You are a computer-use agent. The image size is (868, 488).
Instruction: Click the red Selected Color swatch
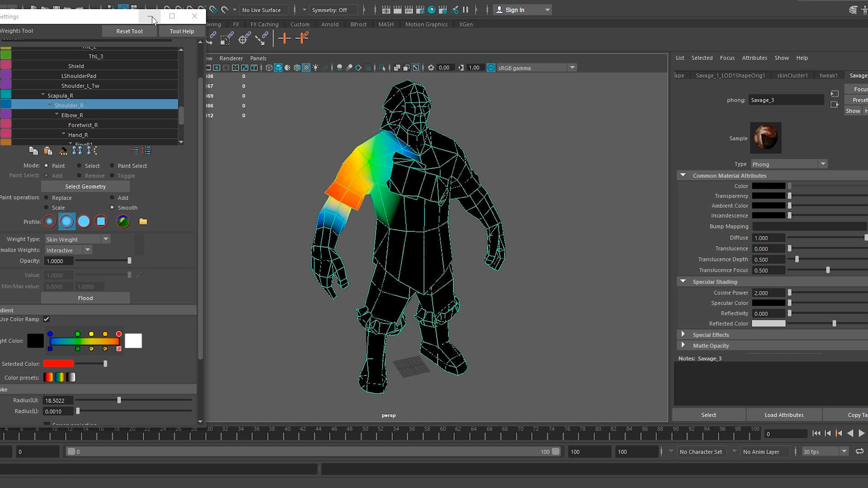(x=58, y=364)
